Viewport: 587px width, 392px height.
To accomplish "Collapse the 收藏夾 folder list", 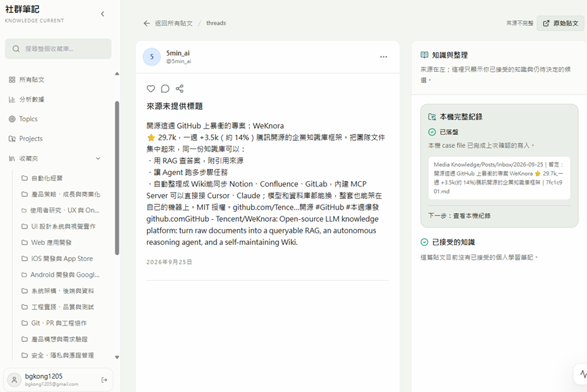I will click(x=98, y=159).
